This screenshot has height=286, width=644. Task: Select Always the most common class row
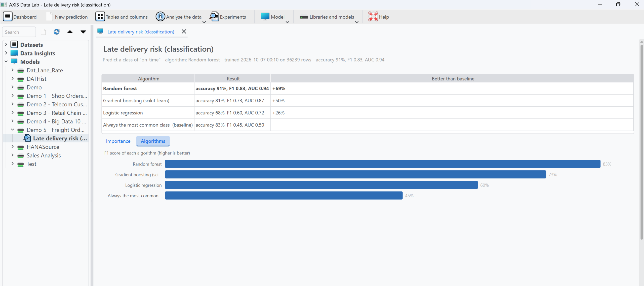coord(368,125)
